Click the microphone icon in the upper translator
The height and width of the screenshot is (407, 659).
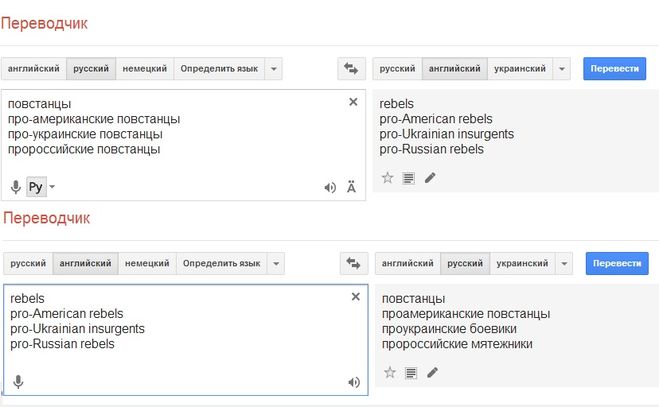pos(16,187)
